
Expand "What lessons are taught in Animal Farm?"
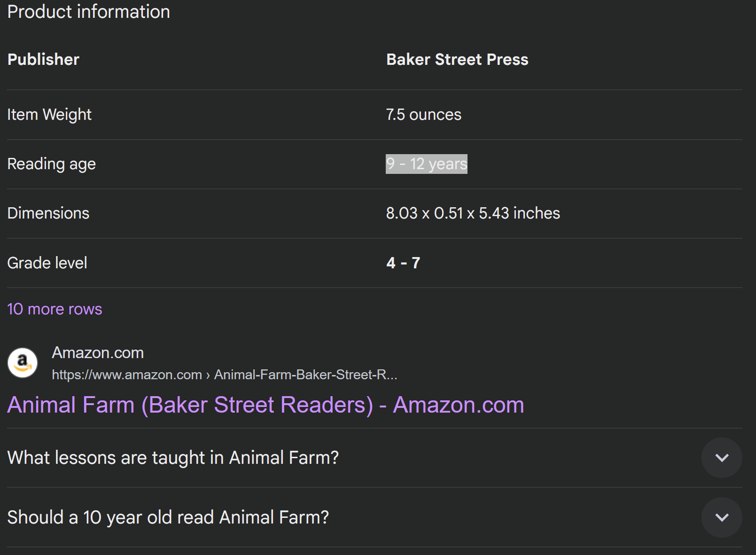[x=722, y=458]
